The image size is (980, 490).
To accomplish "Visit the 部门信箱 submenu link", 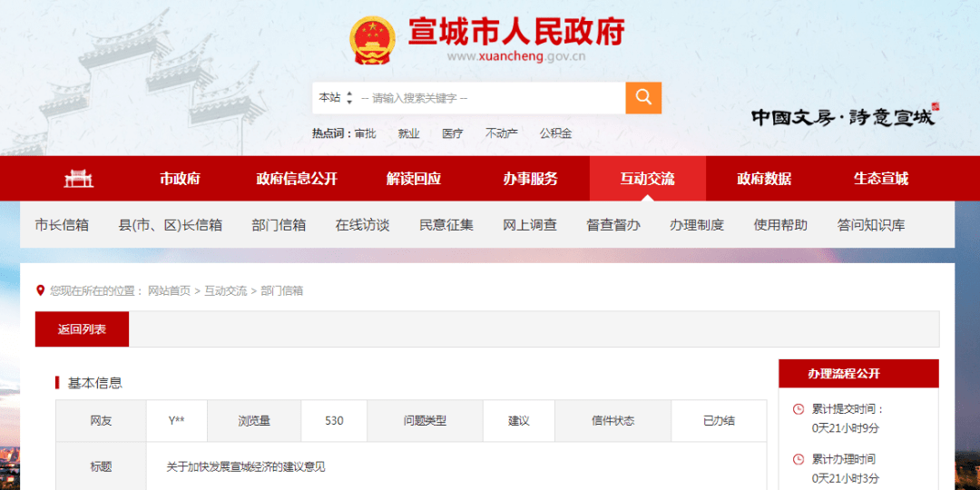I will coord(279,225).
